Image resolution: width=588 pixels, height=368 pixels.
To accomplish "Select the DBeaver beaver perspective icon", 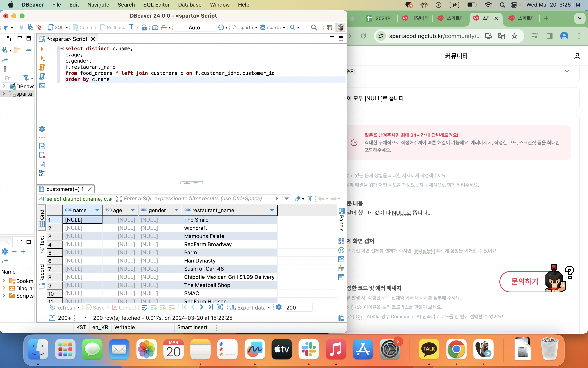I will pos(341,28).
